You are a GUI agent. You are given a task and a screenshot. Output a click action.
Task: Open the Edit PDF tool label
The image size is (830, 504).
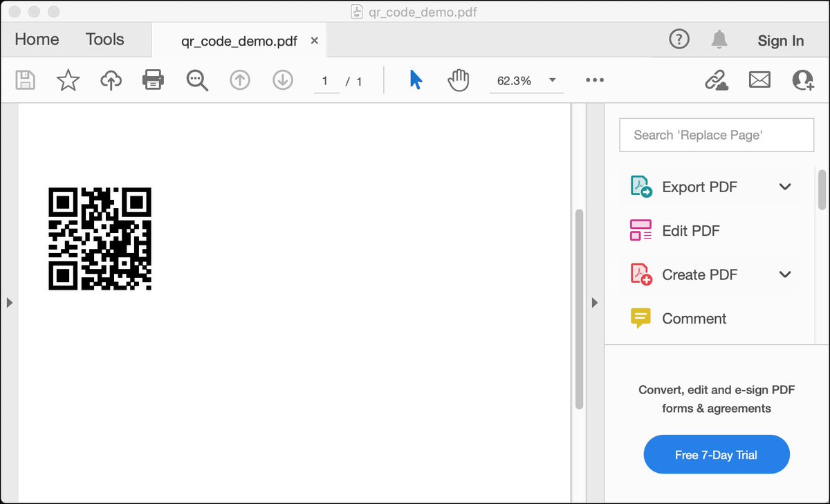point(691,230)
